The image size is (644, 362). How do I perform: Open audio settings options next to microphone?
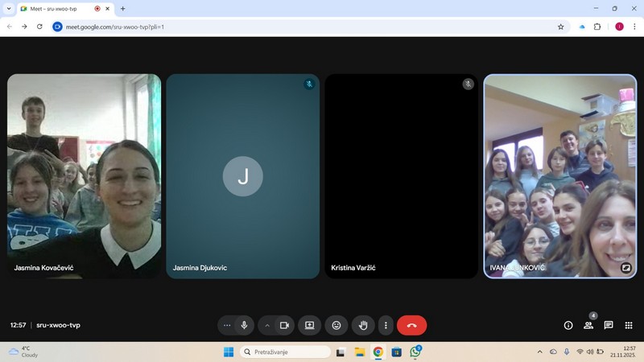(x=227, y=325)
